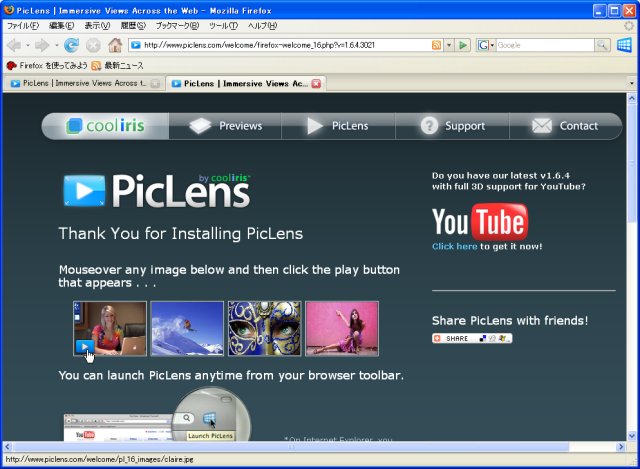Click the SHARE button
The width and height of the screenshot is (640, 469).
[x=472, y=338]
